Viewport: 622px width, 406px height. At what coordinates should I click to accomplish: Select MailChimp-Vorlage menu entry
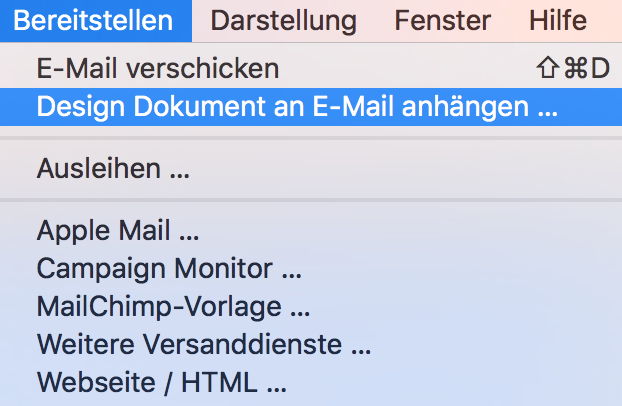click(311, 307)
